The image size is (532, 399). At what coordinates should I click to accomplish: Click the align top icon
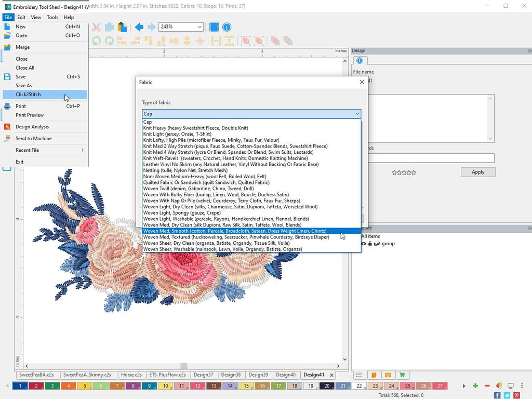click(x=148, y=41)
